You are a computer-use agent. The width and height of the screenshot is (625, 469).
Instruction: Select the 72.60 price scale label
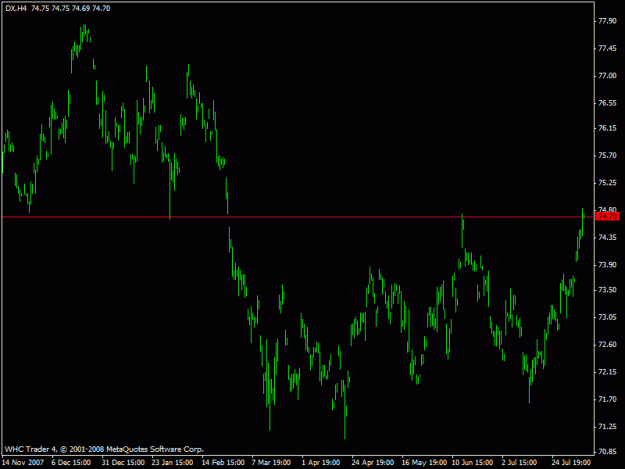(607, 345)
